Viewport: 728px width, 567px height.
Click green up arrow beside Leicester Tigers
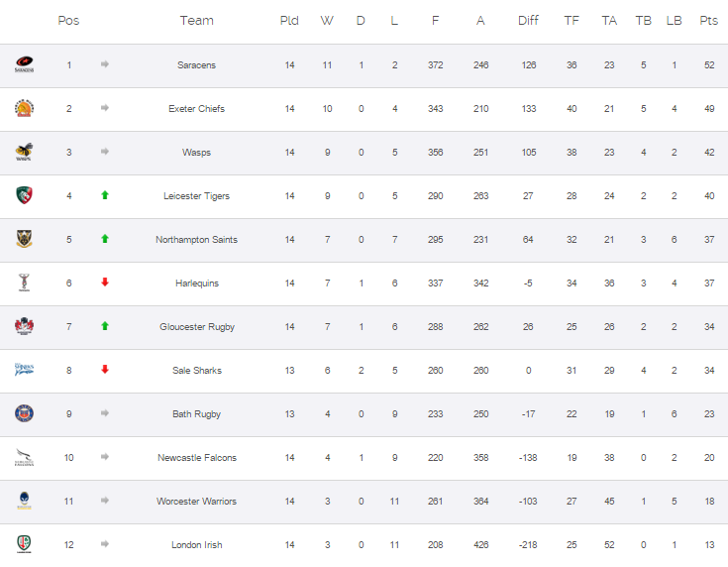[x=105, y=195]
